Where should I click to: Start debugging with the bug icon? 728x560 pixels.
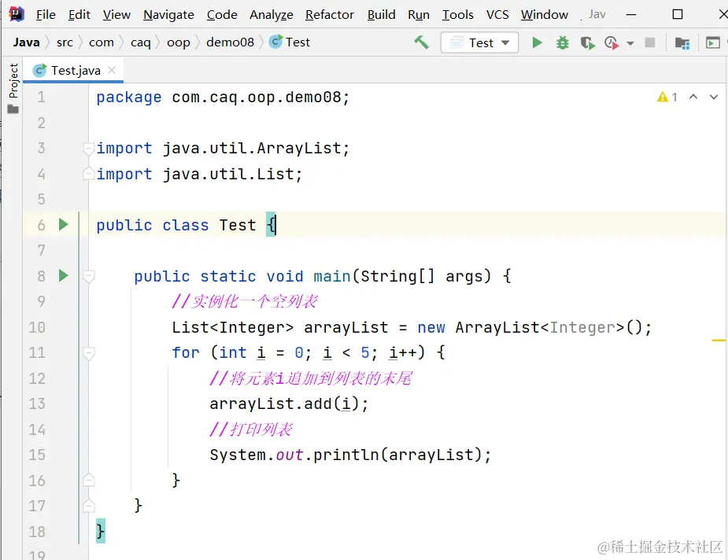tap(562, 43)
